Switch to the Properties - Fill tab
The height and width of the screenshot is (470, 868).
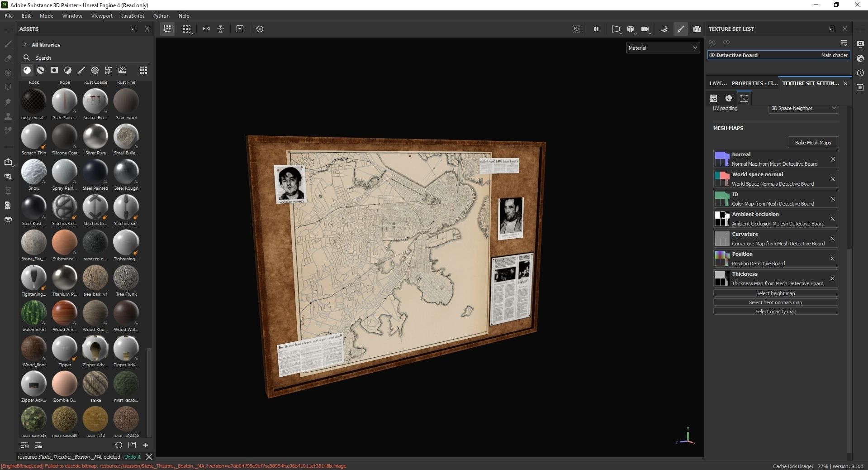pos(754,83)
